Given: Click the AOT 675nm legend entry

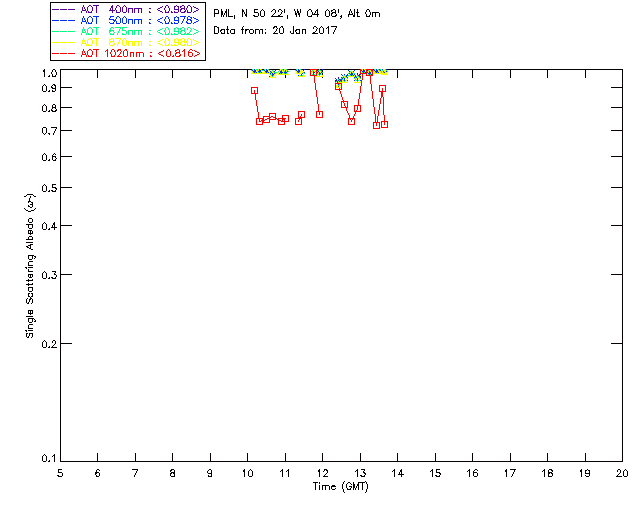Looking at the screenshot, I should (x=126, y=31).
